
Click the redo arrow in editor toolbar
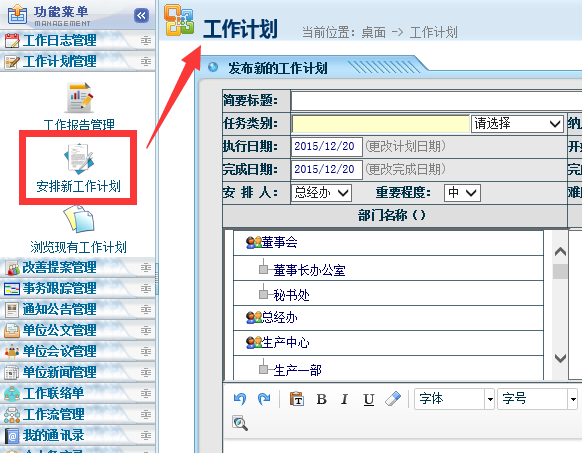(x=264, y=399)
